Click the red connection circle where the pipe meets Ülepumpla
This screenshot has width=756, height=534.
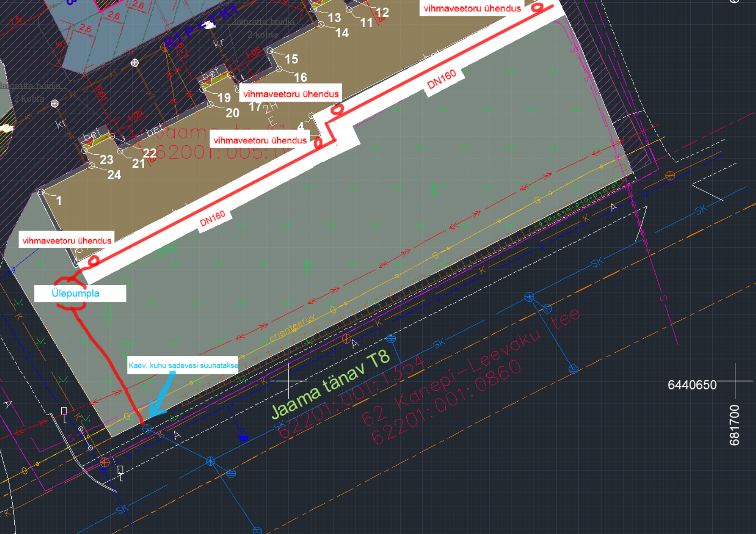click(x=94, y=260)
